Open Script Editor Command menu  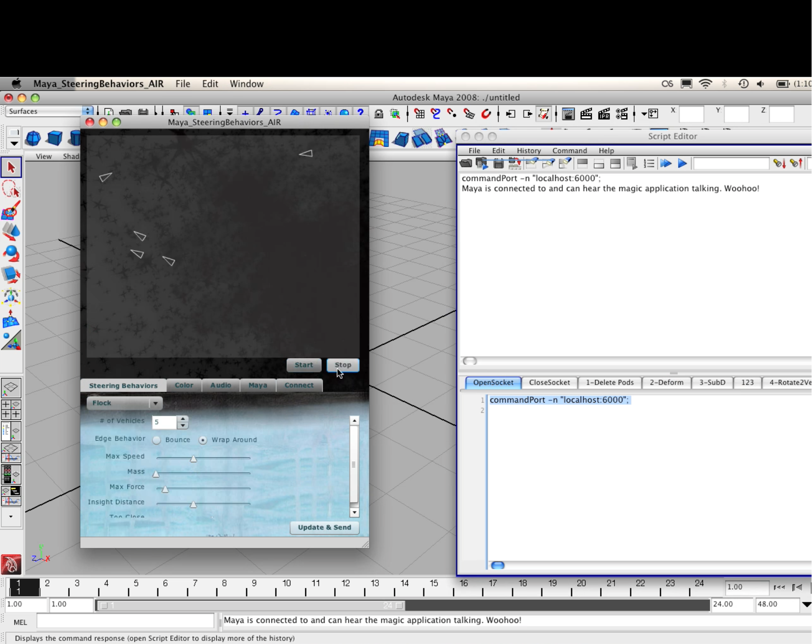coord(569,151)
